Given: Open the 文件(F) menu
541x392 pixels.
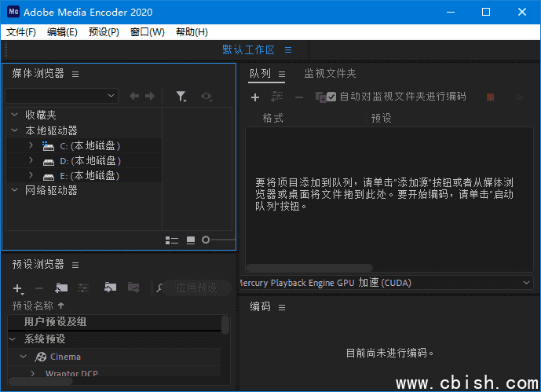Looking at the screenshot, I should point(21,32).
